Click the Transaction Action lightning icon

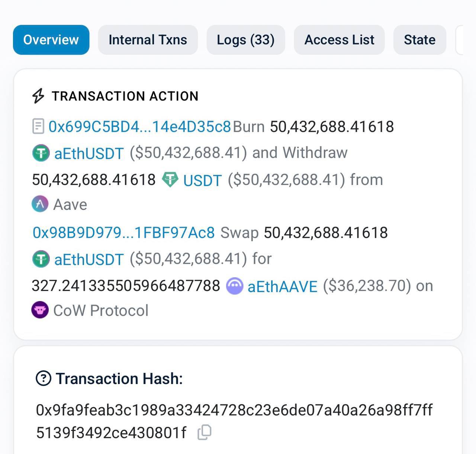pos(38,96)
